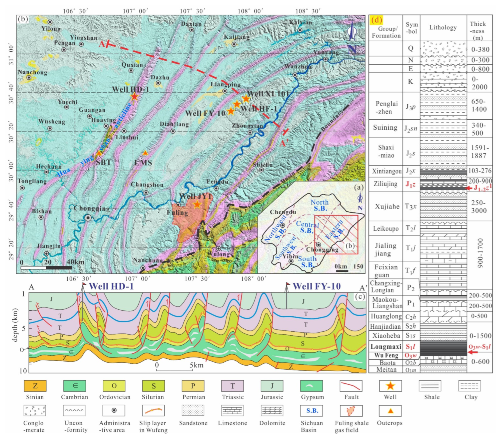Click the A' end marker of section line
This screenshot has height=439, width=504.
tap(285, 132)
